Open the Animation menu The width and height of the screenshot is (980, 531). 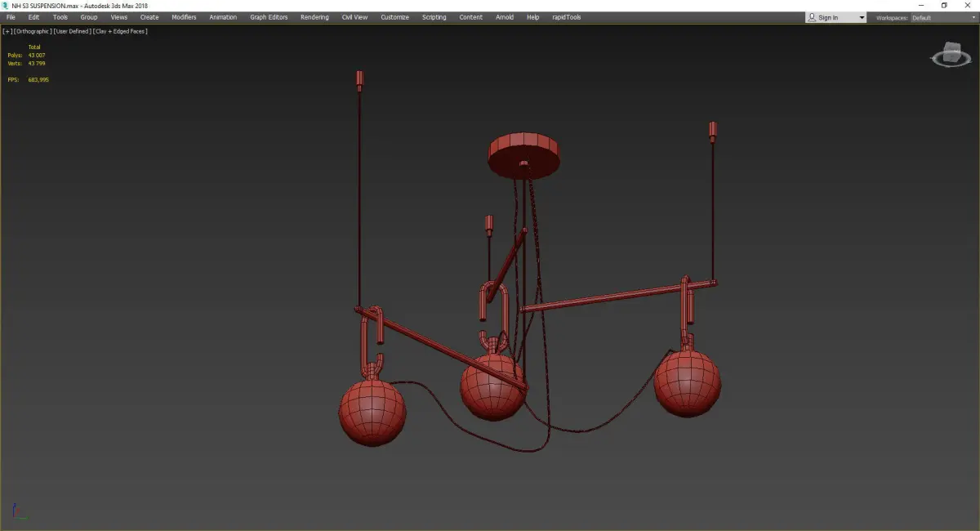[223, 17]
